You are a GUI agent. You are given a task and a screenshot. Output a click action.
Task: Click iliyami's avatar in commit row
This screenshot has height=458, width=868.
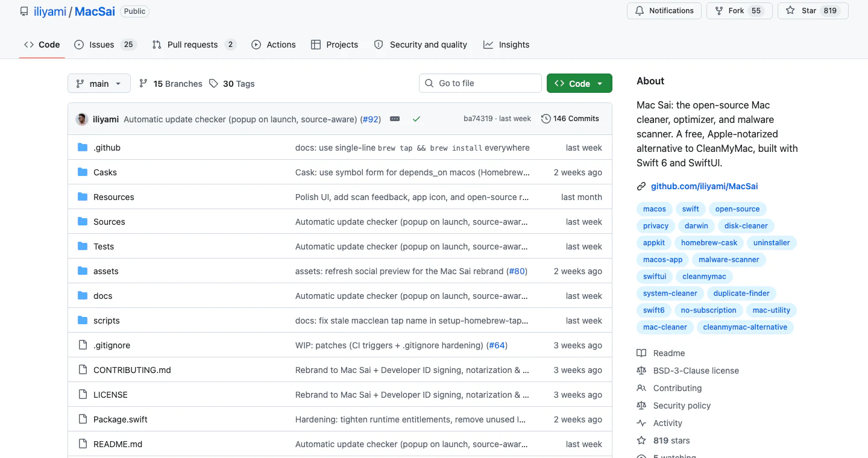pos(82,119)
